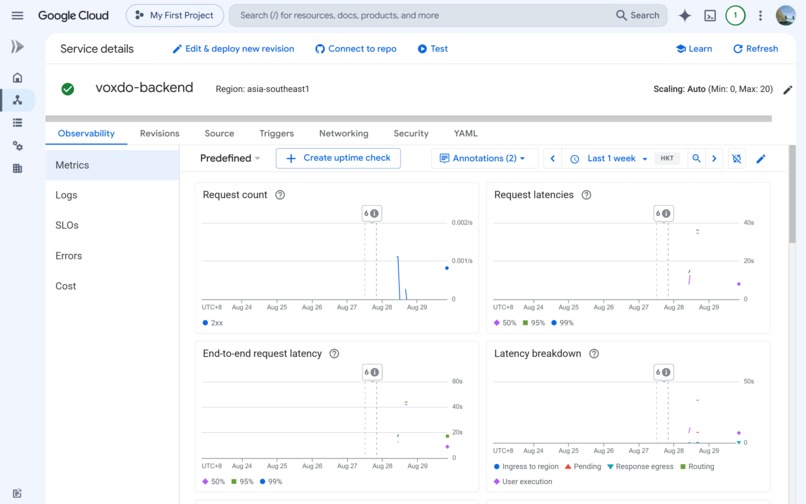Screen dimensions: 806x504
Task: Click Edit & deploy new revision
Action: [x=233, y=49]
